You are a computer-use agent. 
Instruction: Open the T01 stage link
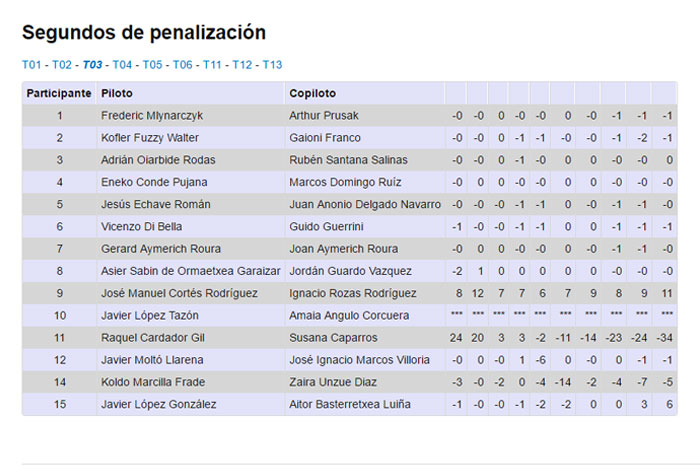pyautogui.click(x=32, y=65)
